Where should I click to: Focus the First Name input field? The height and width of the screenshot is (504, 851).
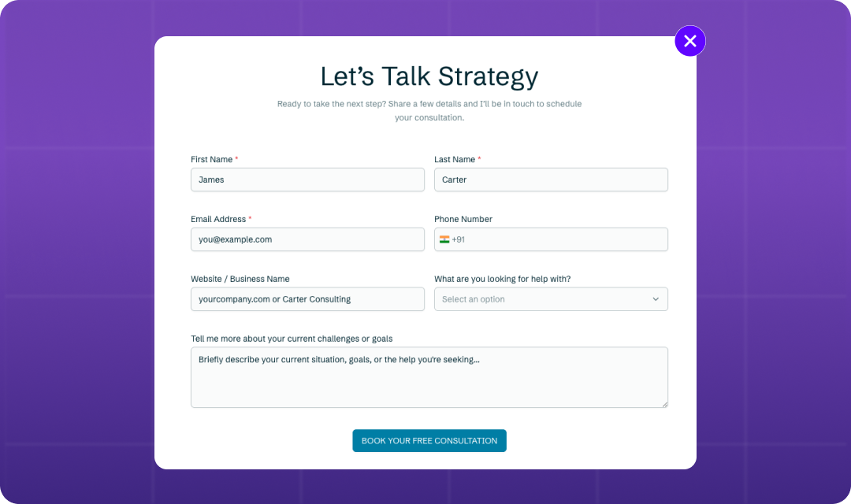tap(307, 180)
